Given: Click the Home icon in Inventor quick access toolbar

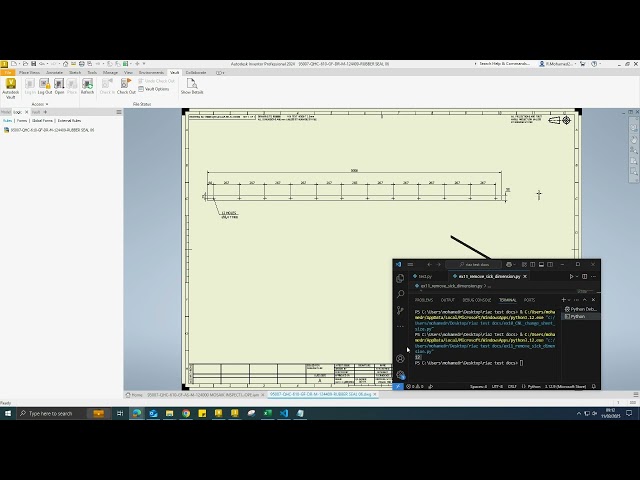Looking at the screenshot, I should coord(65,64).
